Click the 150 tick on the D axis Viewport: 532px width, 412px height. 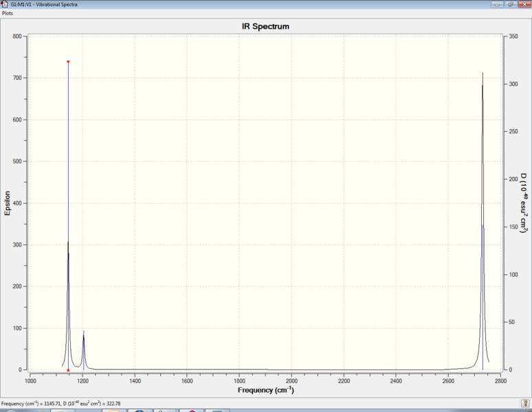point(513,227)
